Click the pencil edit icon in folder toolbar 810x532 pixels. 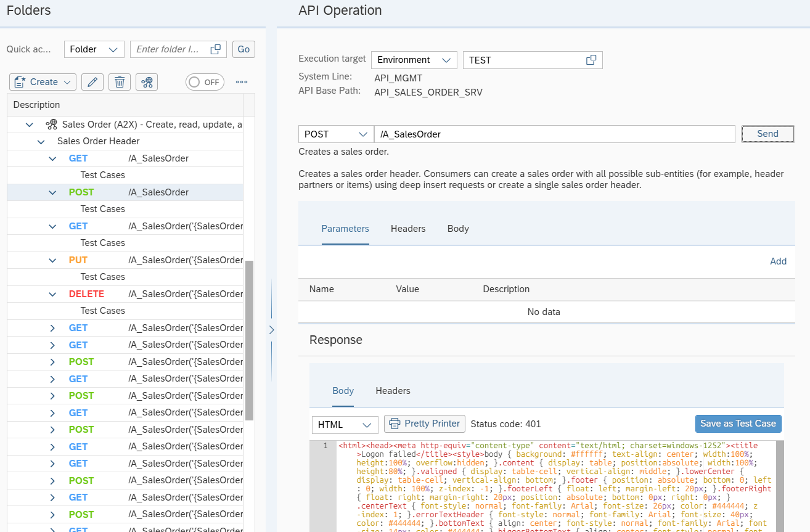pyautogui.click(x=92, y=82)
